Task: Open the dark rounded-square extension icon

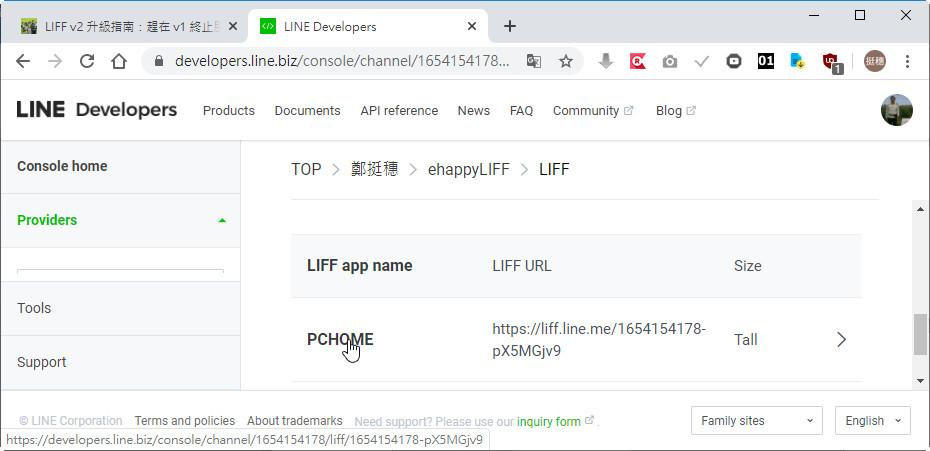Action: pyautogui.click(x=734, y=61)
